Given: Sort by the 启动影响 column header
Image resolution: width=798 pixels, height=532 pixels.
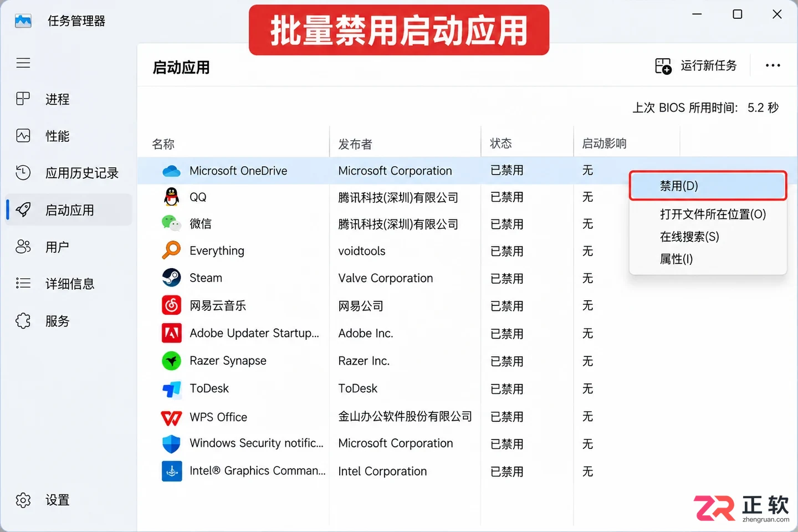Looking at the screenshot, I should [604, 144].
